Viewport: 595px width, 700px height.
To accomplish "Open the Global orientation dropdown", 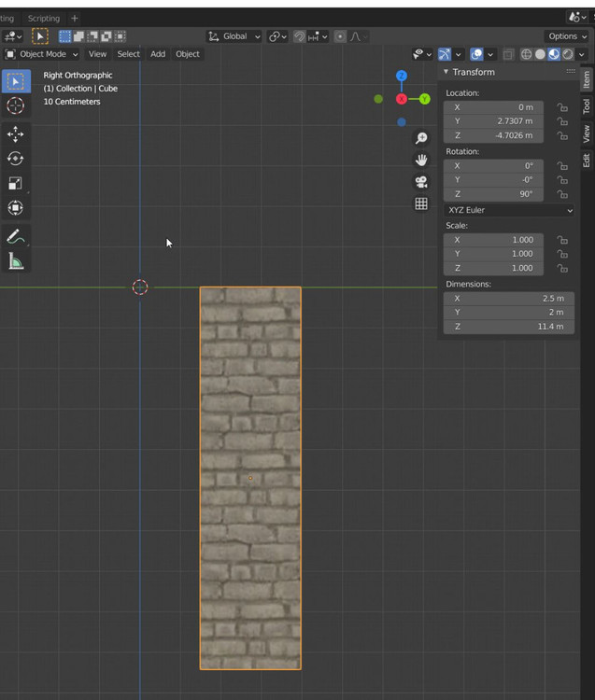I will 234,36.
